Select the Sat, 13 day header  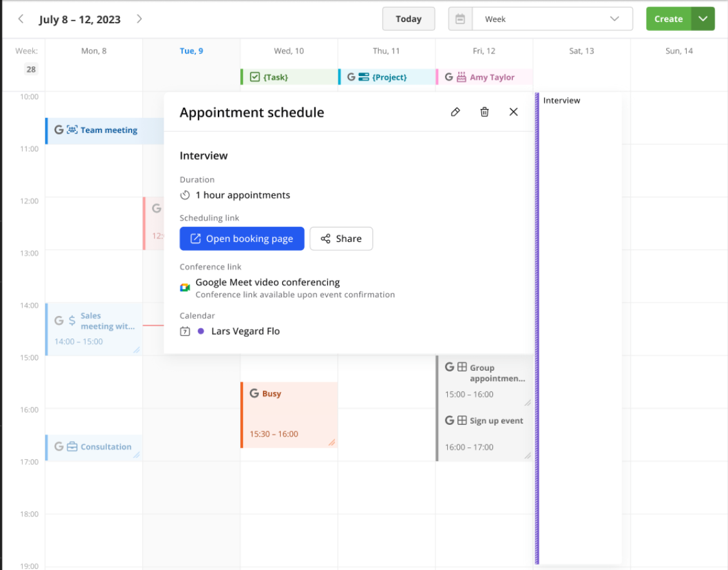click(581, 51)
